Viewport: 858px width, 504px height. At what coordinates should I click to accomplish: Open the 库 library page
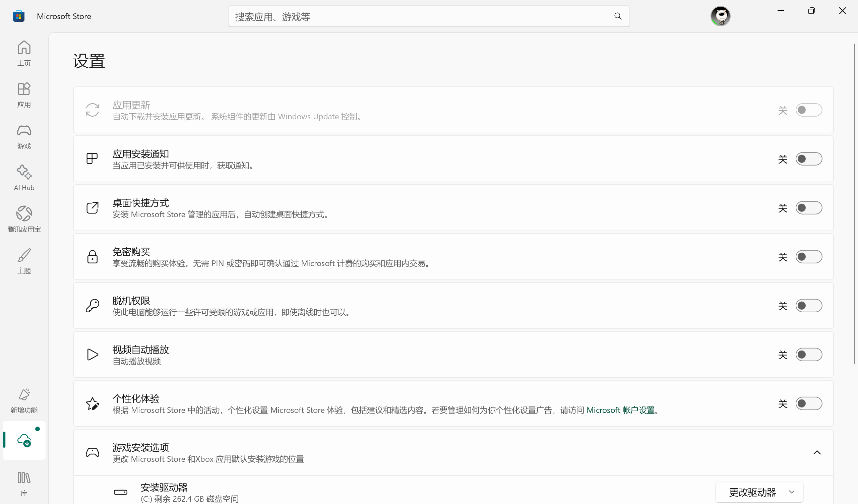point(24,484)
